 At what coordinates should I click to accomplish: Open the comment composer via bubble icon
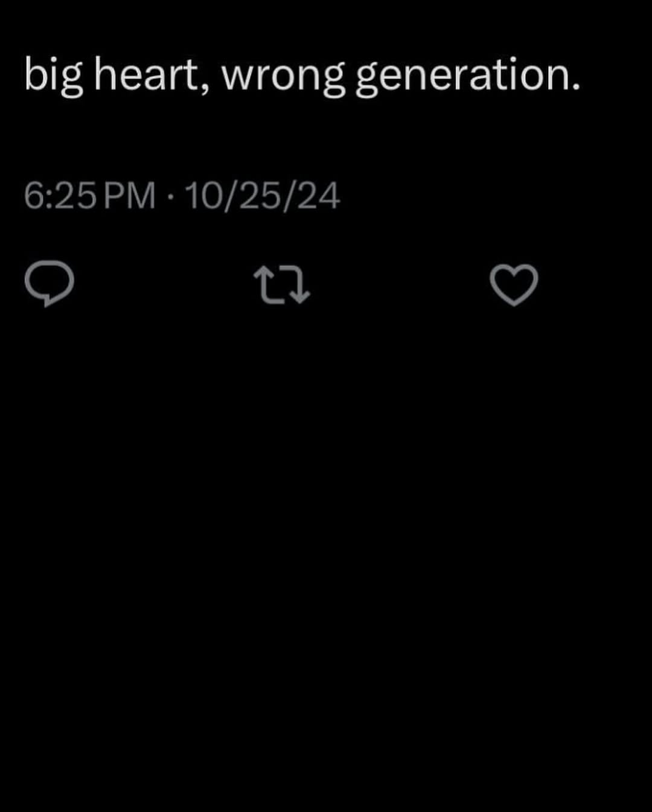pyautogui.click(x=50, y=285)
